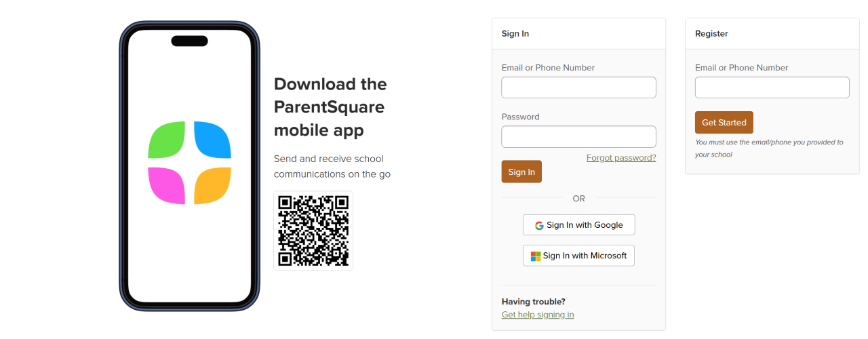This screenshot has height=339, width=868.
Task: Focus the Sign In email or phone field
Action: tap(578, 87)
